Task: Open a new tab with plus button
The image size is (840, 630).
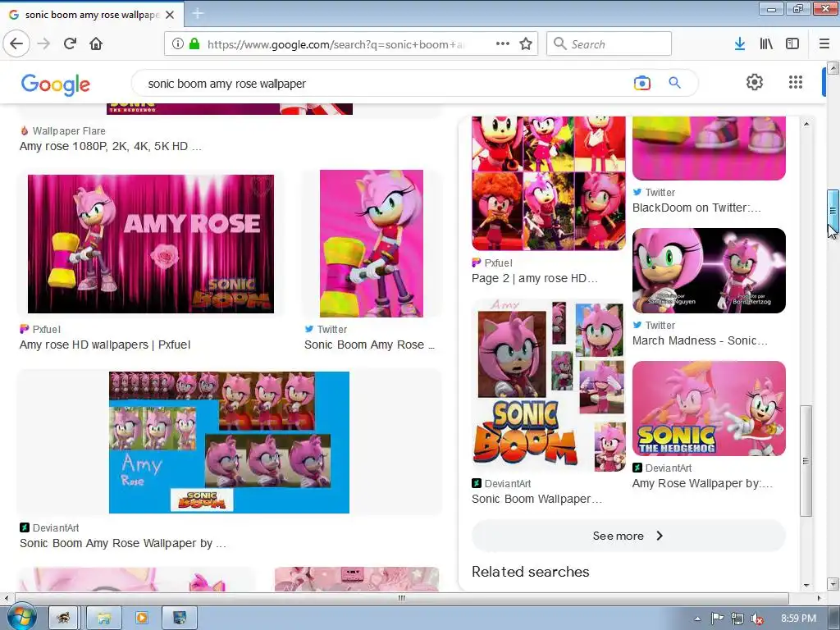Action: click(x=198, y=13)
